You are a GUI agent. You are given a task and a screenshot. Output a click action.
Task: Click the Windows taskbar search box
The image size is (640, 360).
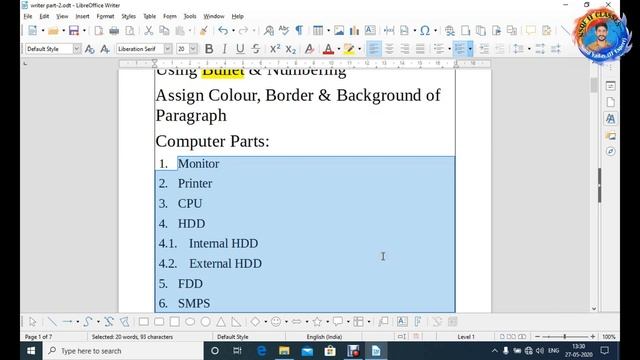tap(123, 351)
